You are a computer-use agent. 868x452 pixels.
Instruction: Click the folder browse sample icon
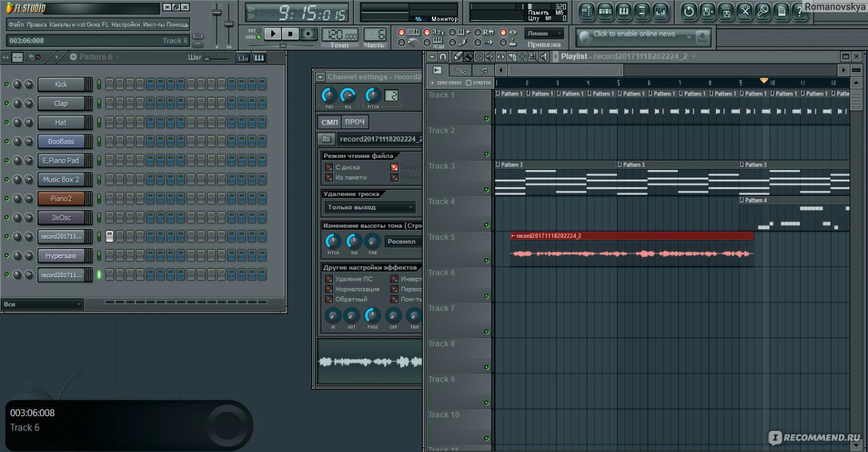(x=326, y=139)
